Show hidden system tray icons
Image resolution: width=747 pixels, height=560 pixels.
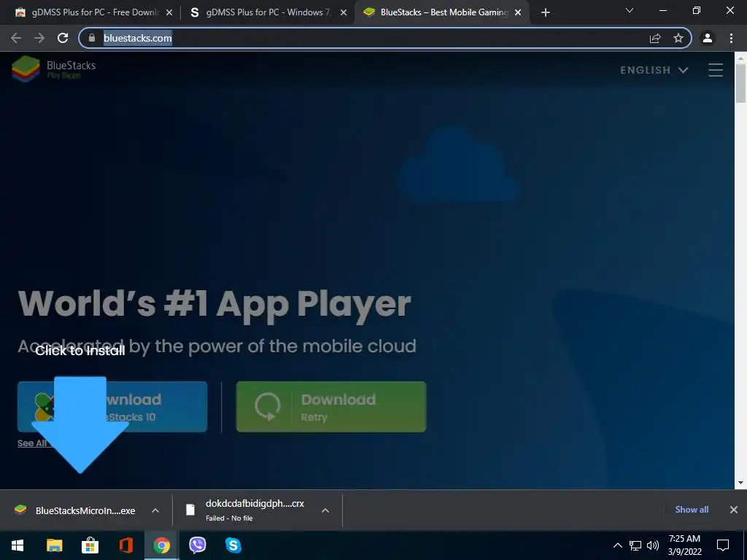point(617,545)
